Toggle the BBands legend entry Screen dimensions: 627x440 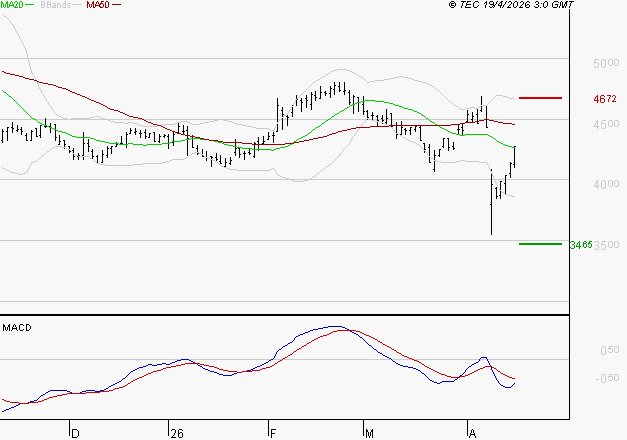tap(55, 5)
